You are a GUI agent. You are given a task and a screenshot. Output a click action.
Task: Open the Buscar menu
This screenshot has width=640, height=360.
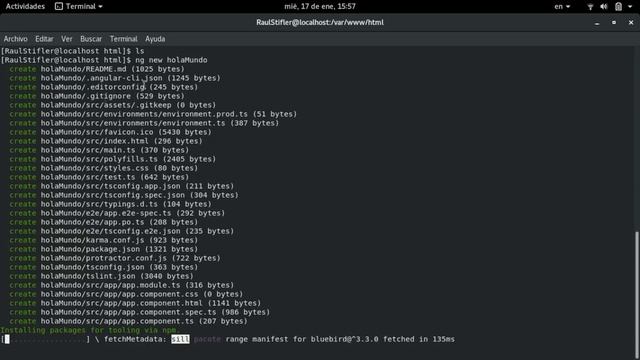[x=91, y=39]
